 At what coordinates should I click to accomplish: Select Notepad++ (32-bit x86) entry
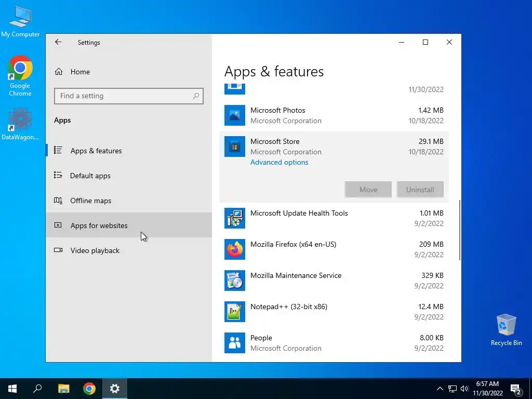click(x=334, y=312)
